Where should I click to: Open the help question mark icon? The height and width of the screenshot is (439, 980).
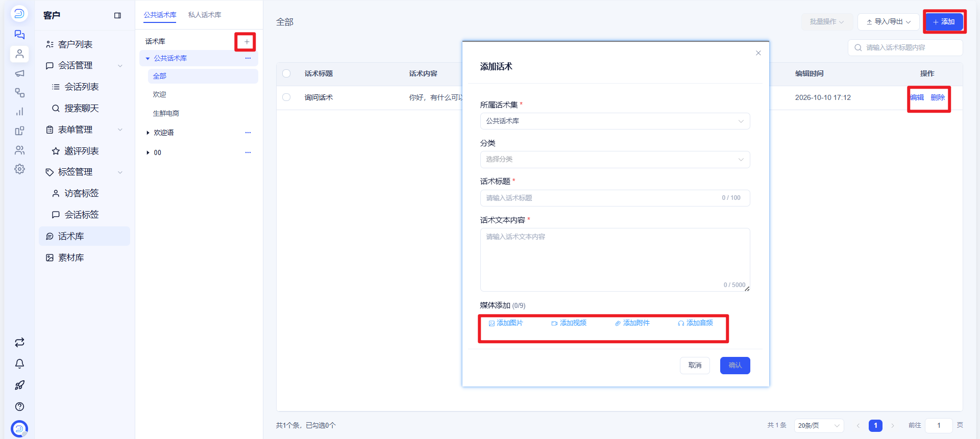(x=19, y=407)
